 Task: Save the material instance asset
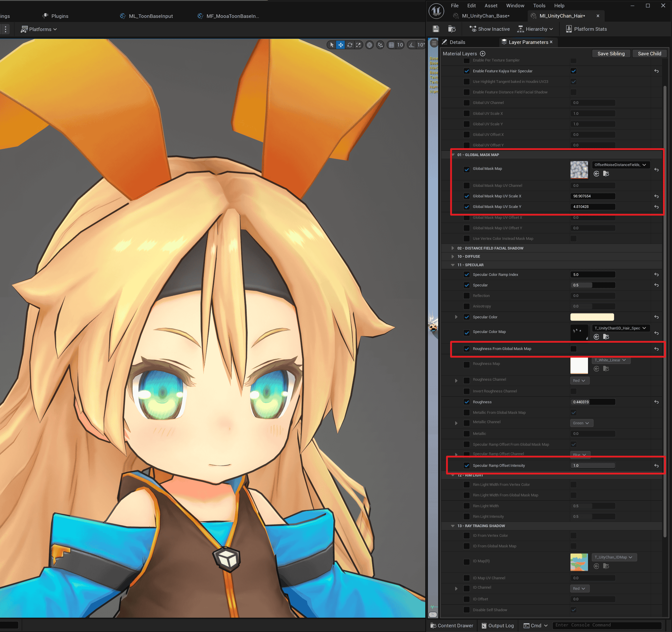coord(436,29)
